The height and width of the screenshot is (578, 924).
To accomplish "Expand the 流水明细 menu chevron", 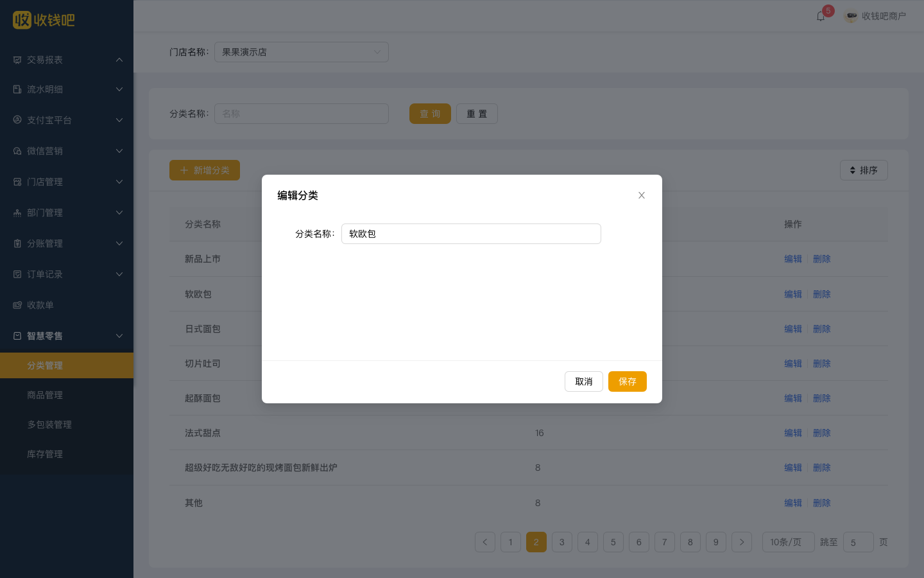I will coord(119,89).
